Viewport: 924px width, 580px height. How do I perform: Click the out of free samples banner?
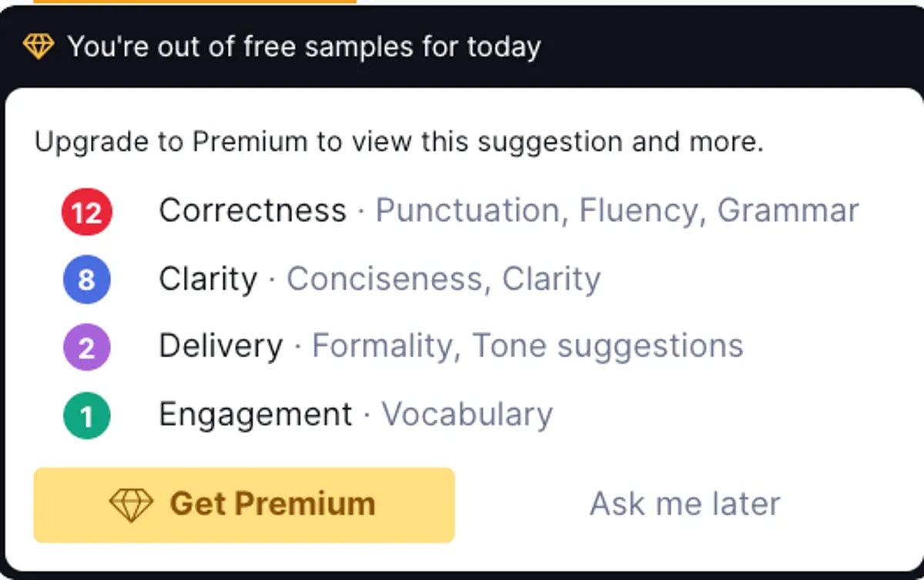304,46
